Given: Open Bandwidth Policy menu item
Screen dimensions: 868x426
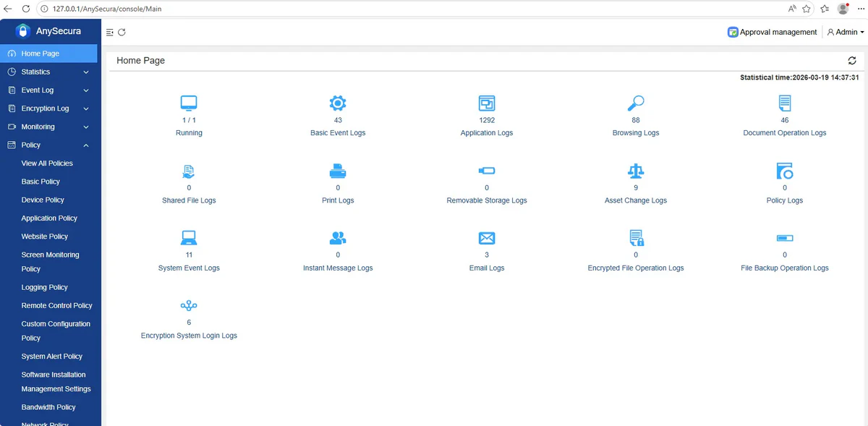Looking at the screenshot, I should click(48, 407).
